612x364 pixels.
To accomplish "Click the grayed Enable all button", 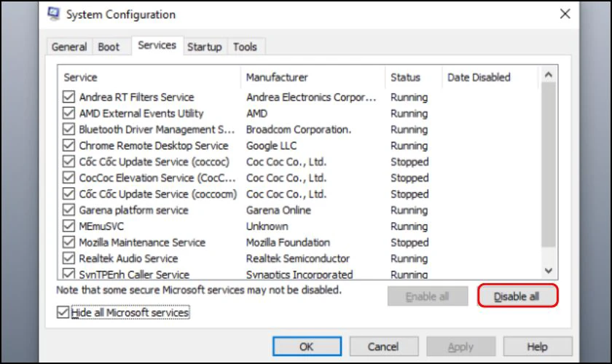I will pyautogui.click(x=428, y=296).
